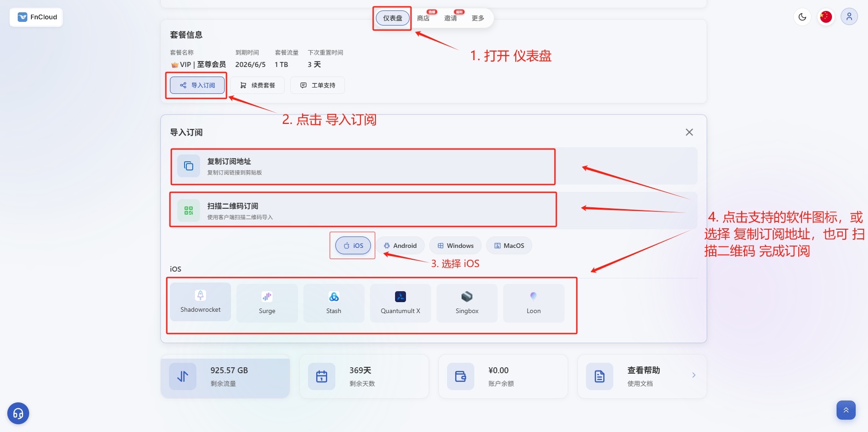The width and height of the screenshot is (868, 432).
Task: Close the 导入订阅 panel
Action: coord(689,132)
